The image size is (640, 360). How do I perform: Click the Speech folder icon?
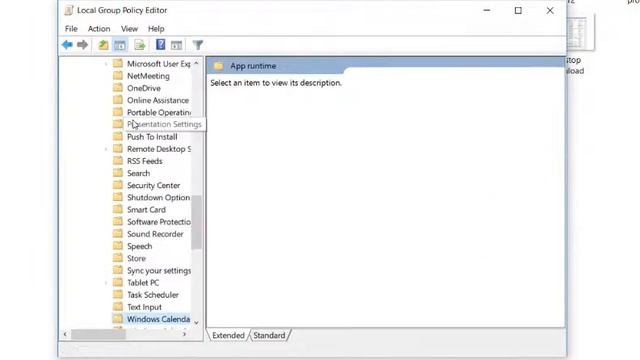(x=118, y=246)
